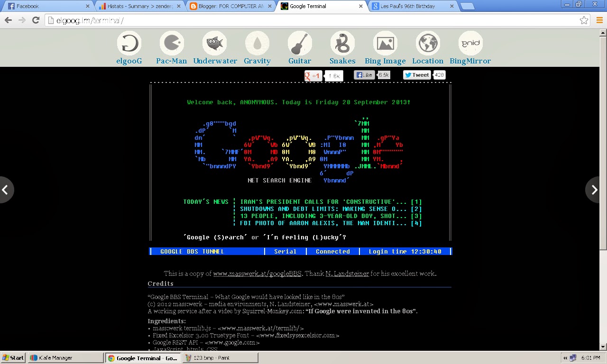Click the Twitter Tweet button
Screen dimensions: 607x364
(x=417, y=75)
